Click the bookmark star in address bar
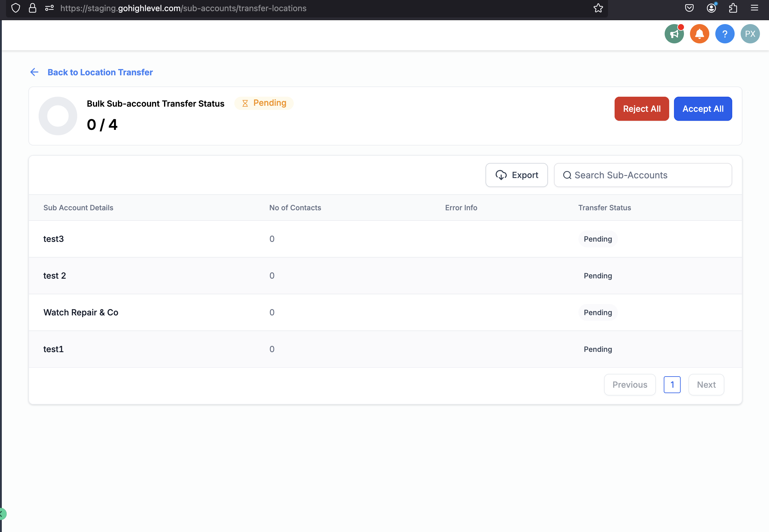Screen dimensions: 769x532 598,8
